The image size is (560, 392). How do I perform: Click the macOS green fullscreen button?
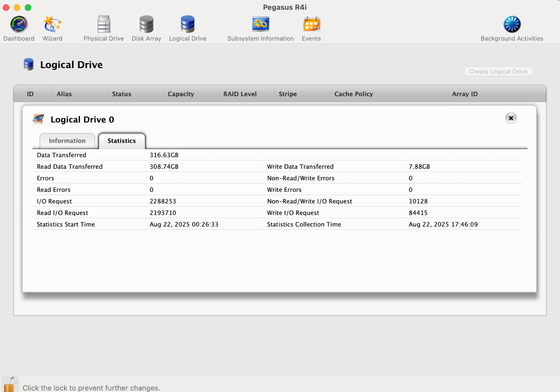[28, 7]
